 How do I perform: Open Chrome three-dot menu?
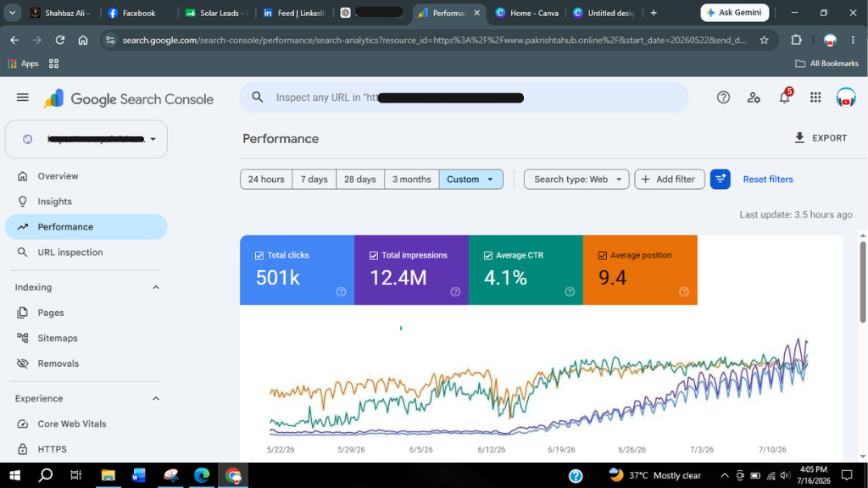(853, 40)
